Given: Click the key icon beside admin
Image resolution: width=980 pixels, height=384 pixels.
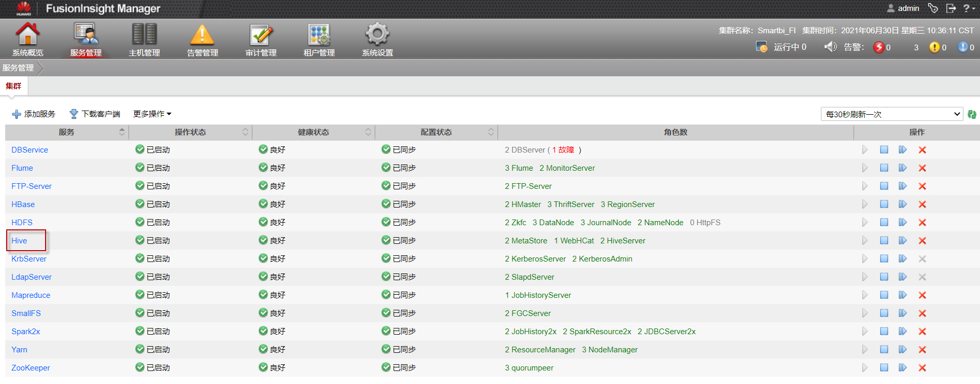Looking at the screenshot, I should [x=933, y=8].
